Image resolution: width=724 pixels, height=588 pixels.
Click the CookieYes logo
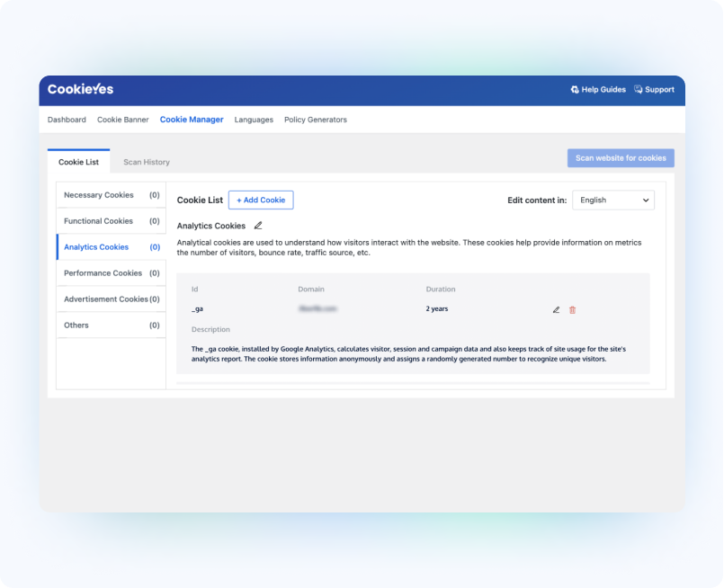click(81, 90)
